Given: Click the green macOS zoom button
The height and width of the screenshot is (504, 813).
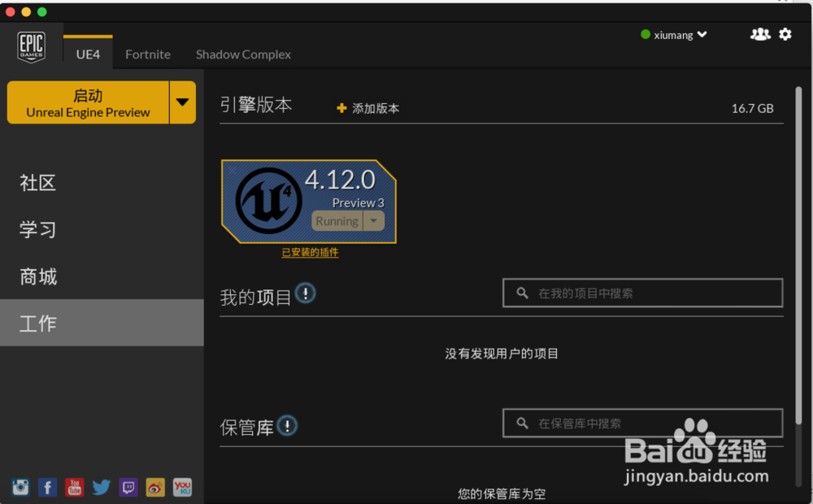Looking at the screenshot, I should point(42,11).
